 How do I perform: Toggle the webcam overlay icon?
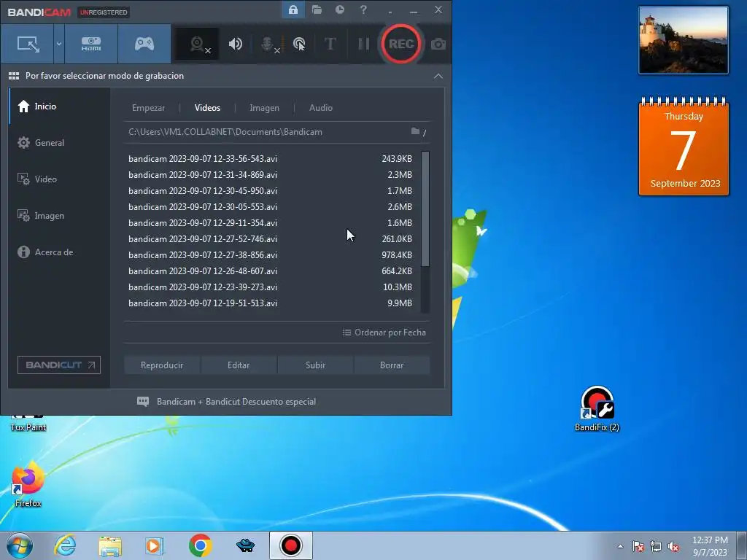(198, 44)
